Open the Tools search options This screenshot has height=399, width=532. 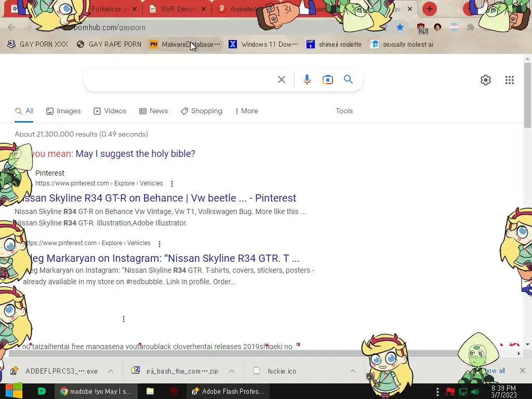point(344,111)
